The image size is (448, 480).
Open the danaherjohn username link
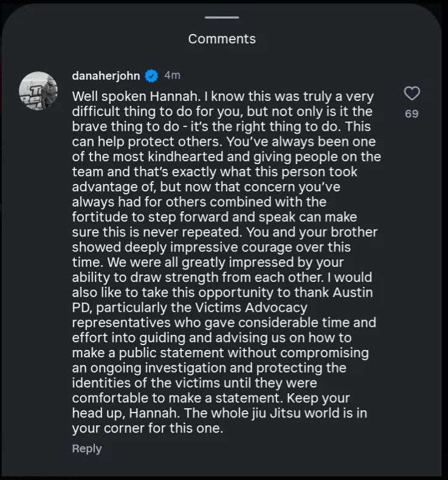[x=106, y=75]
